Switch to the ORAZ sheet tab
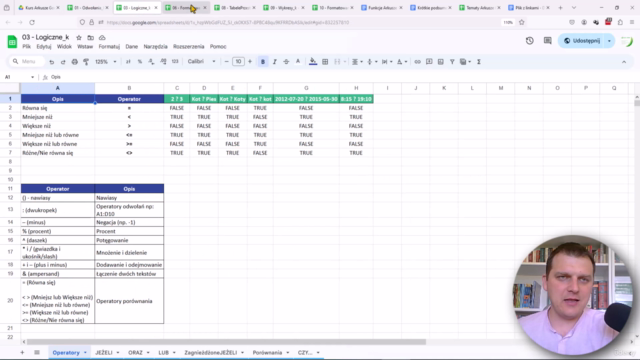 tap(136, 353)
